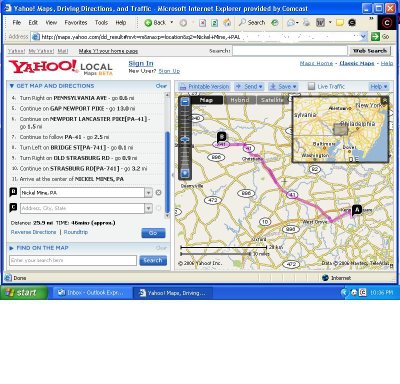Click the map zoom-out minus button
Screen dimensions: 400x384
[x=185, y=102]
